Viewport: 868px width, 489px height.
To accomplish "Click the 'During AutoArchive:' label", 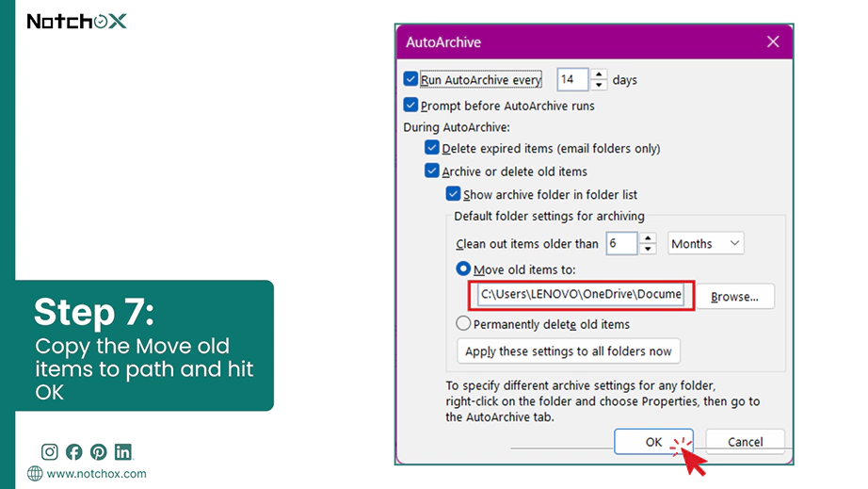I will [x=457, y=127].
